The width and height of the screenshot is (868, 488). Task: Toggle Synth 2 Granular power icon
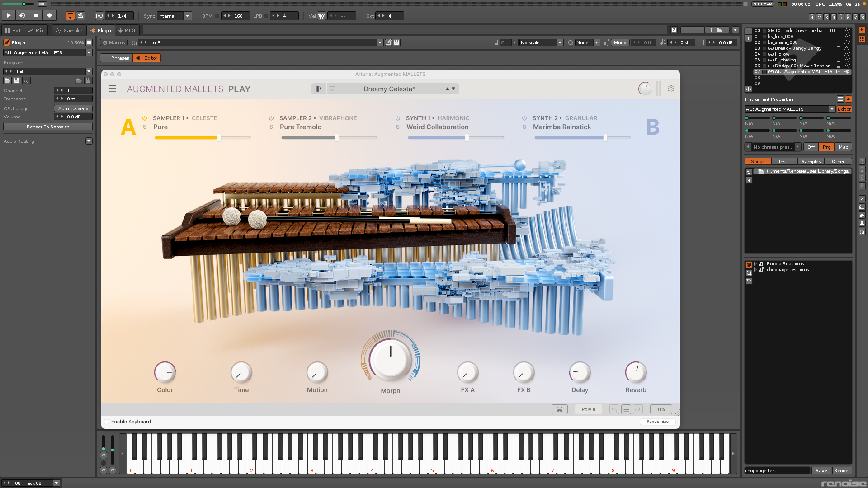click(x=524, y=118)
